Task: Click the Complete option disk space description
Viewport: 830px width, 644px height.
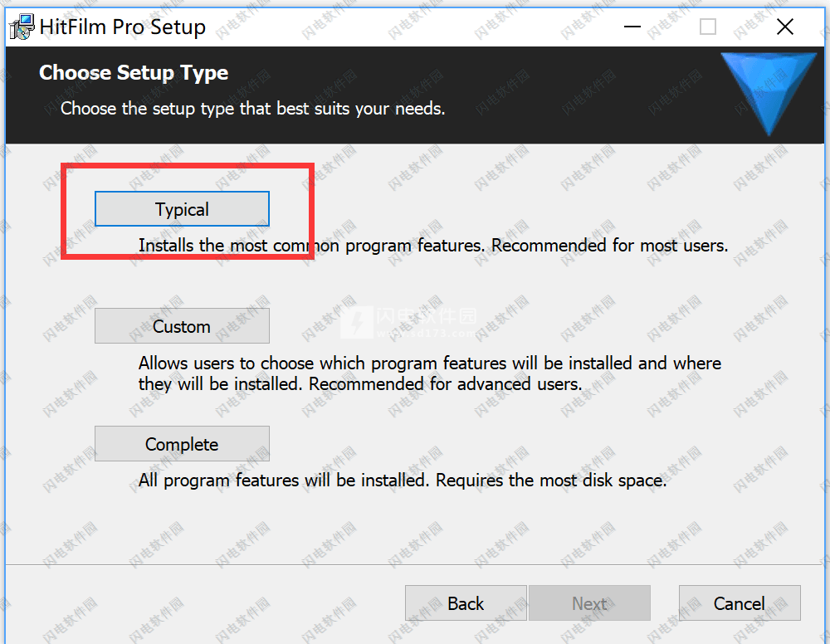Action: coord(403,481)
